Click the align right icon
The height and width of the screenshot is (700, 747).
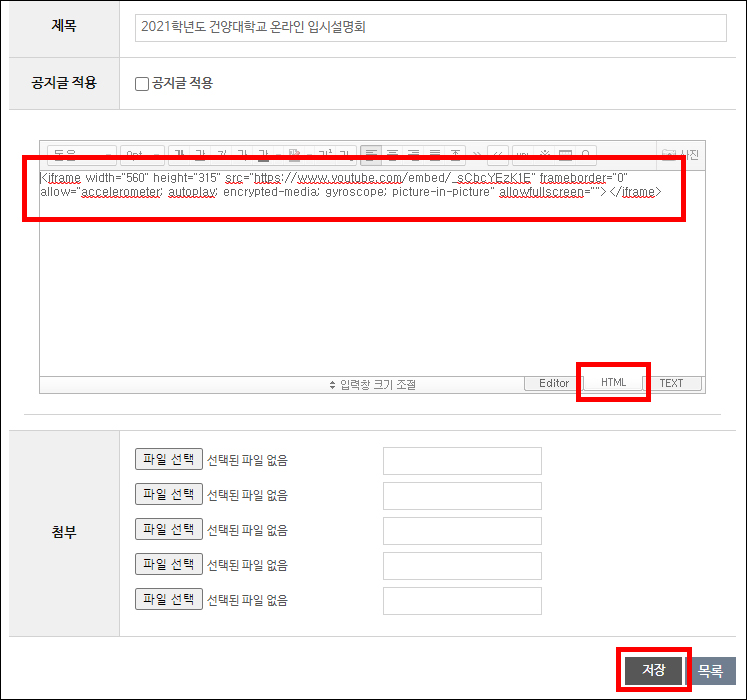414,155
